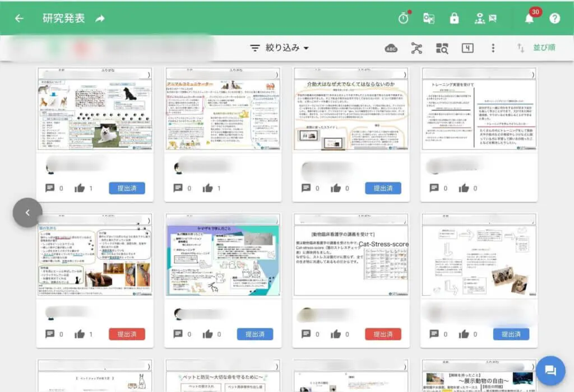Open comments on the トレーニング実習を受けて card
Image resolution: width=574 pixels, height=392 pixels.
tap(434, 188)
